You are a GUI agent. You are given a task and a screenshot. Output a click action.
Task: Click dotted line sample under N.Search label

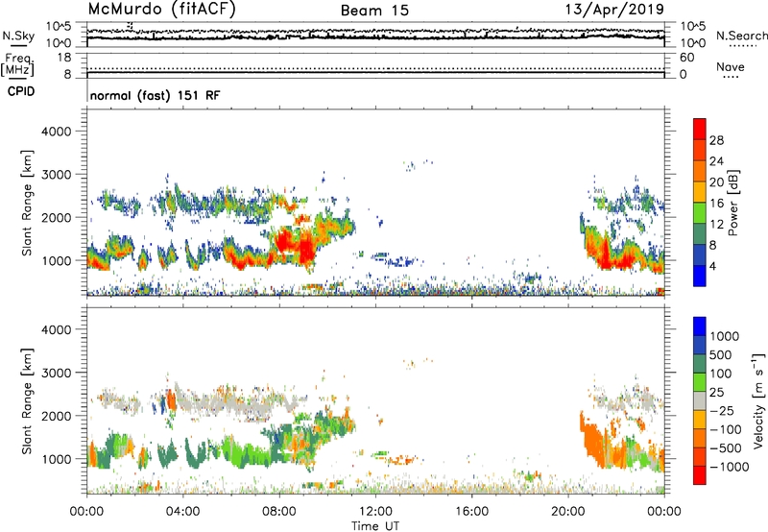click(743, 46)
